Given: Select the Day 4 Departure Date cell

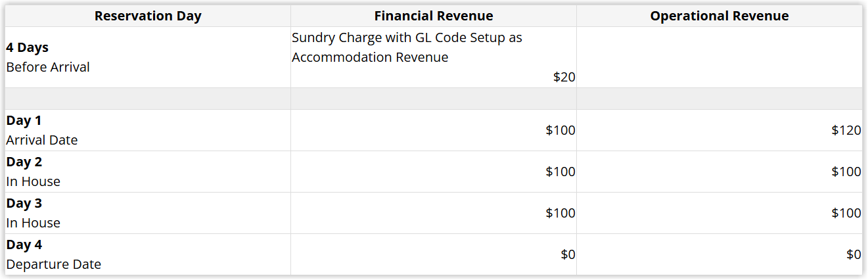Looking at the screenshot, I should (x=148, y=254).
